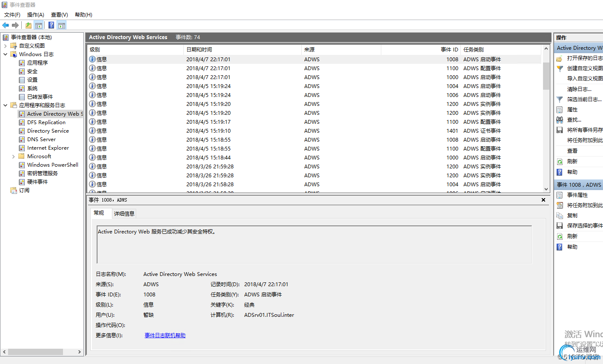
Task: Click 查找 action with binoculars icon
Action: (574, 119)
